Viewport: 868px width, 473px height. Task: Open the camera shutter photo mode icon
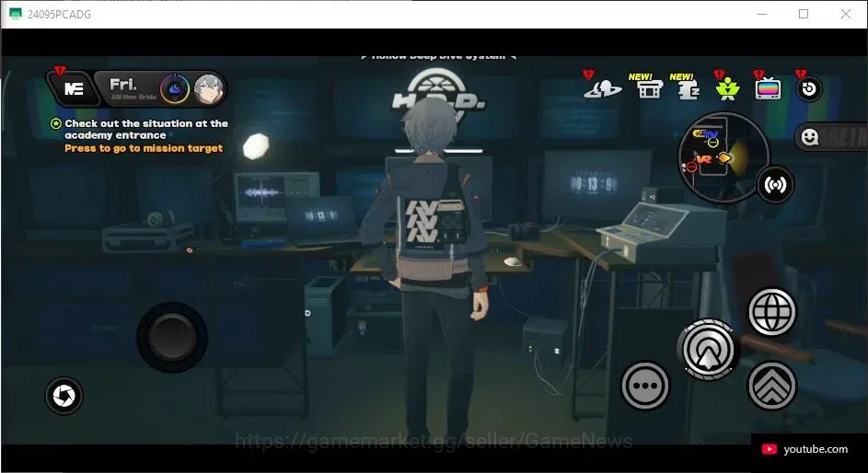64,396
